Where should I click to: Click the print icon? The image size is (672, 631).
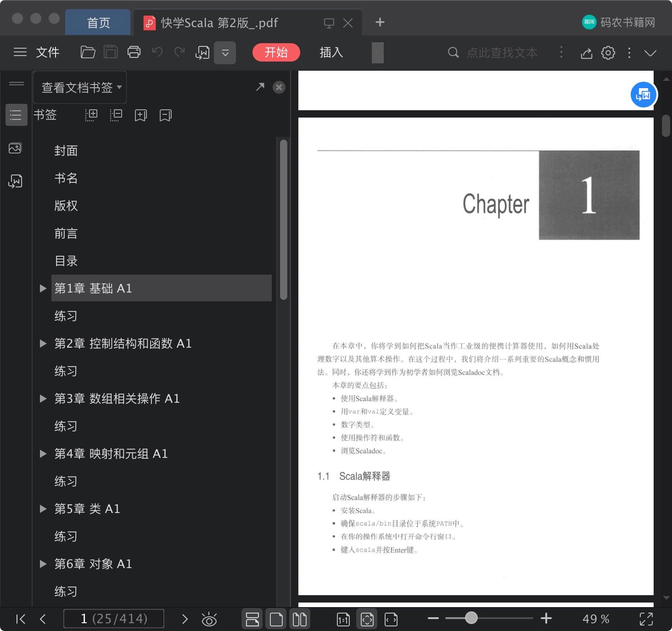(x=134, y=52)
